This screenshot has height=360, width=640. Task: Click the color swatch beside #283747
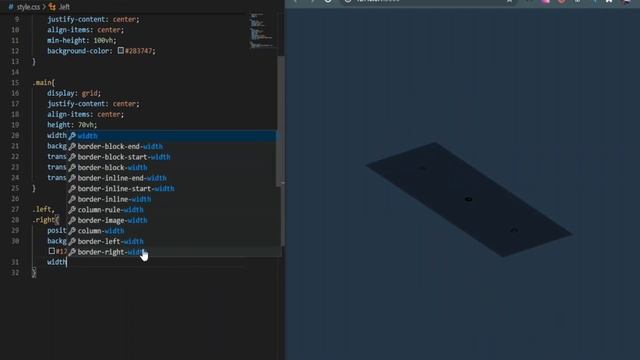click(x=121, y=51)
